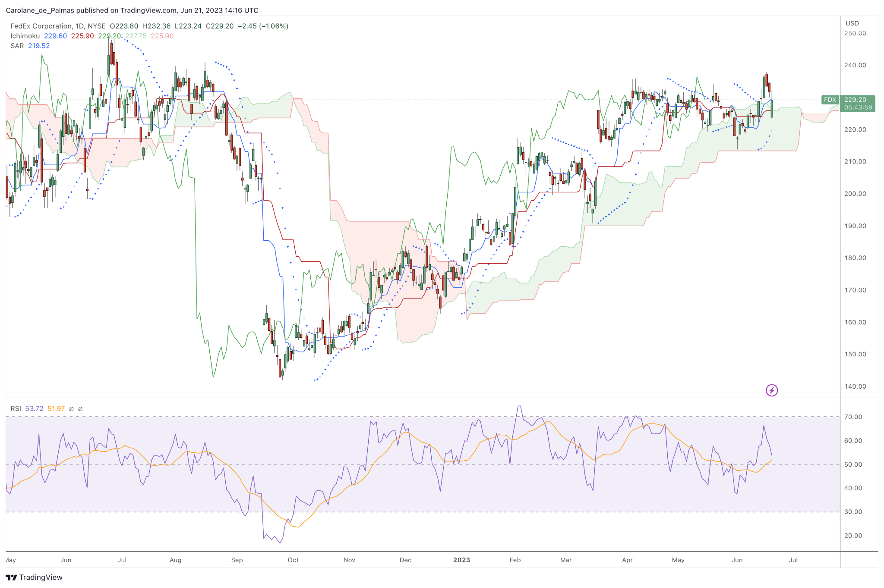The height and width of the screenshot is (588, 884).
Task: Click the TradingView logo at the bottom
Action: tap(34, 577)
